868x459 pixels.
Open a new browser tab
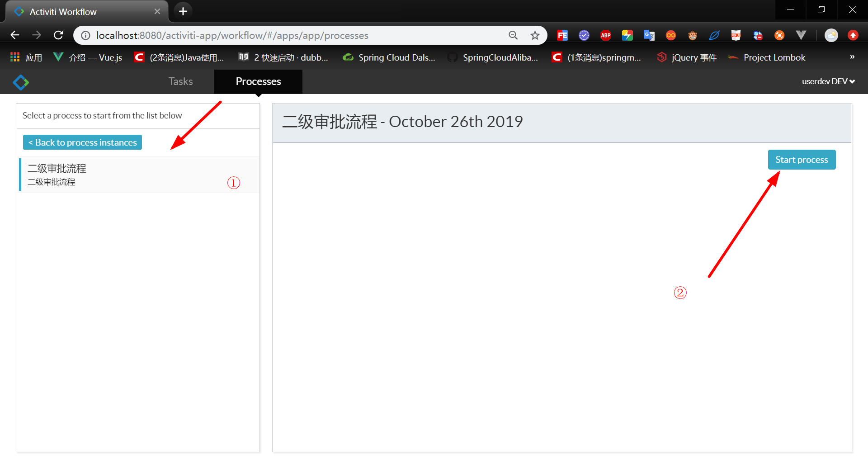tap(183, 11)
